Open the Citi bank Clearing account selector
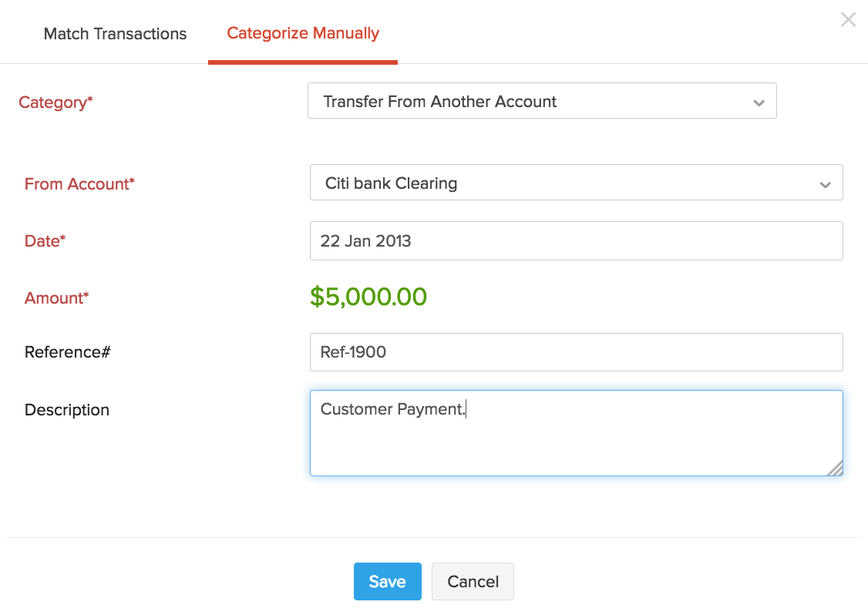The image size is (868, 615). pos(577,183)
